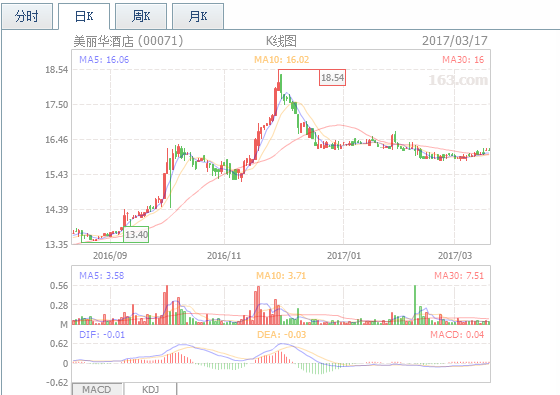Select the 日K tab
The image size is (560, 395).
[84, 16]
